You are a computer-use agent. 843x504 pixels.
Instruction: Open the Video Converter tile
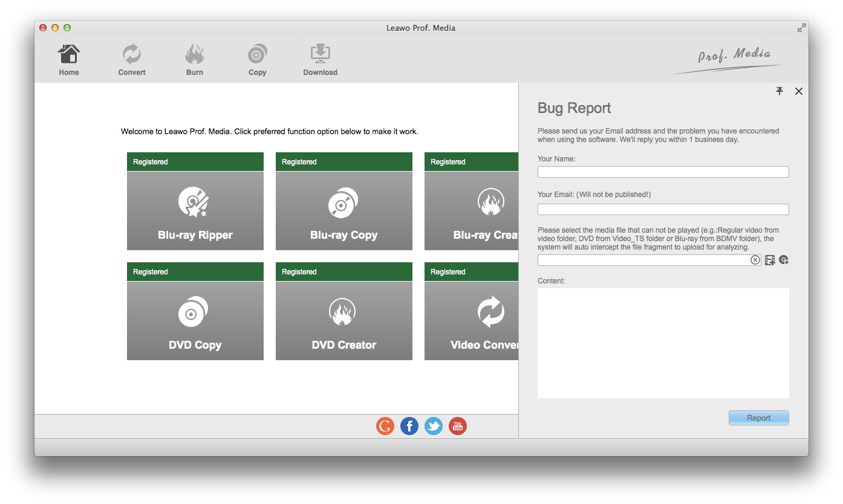coord(472,320)
